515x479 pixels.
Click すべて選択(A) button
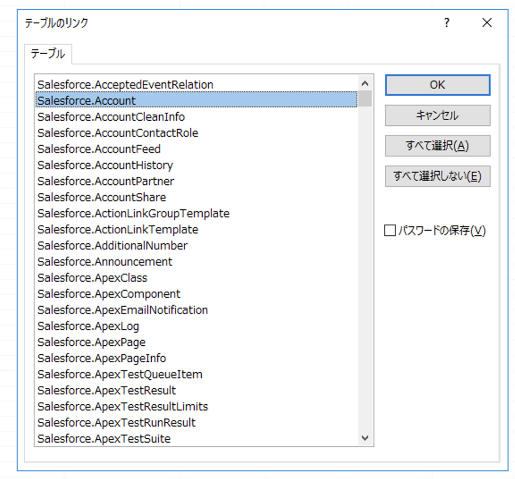pos(437,146)
